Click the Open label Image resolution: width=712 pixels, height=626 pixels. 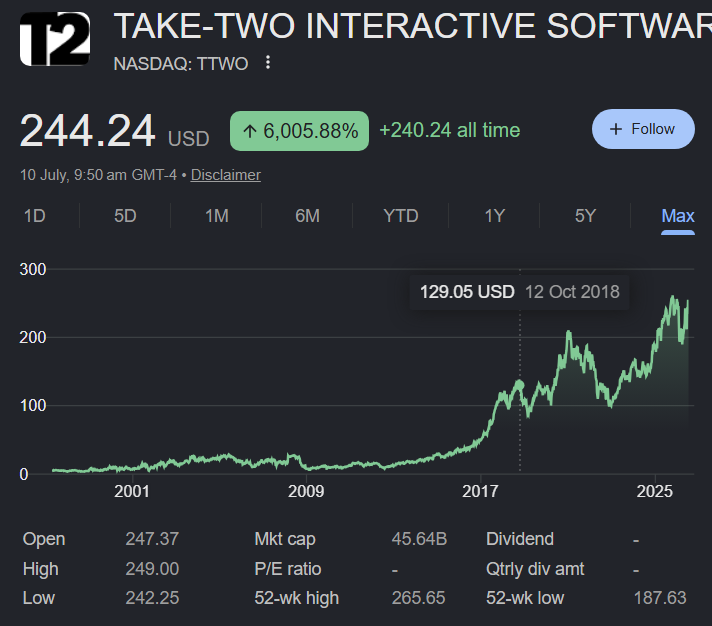click(x=44, y=539)
